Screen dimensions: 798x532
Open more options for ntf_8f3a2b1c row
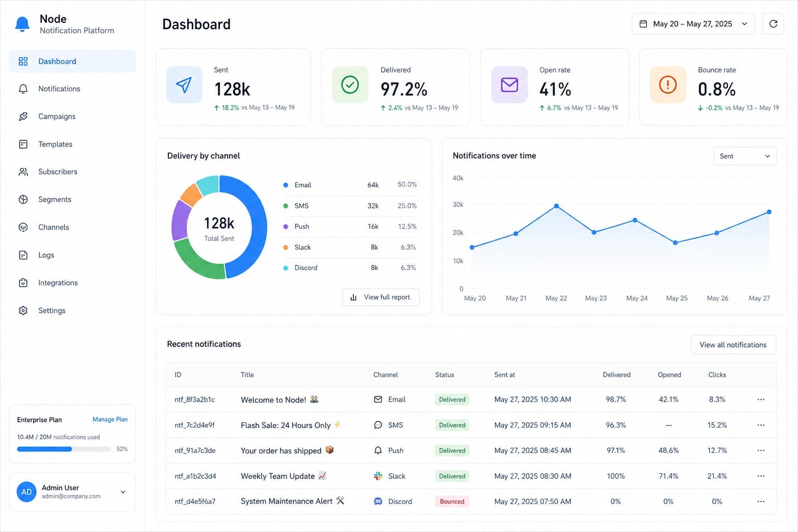[x=761, y=400]
